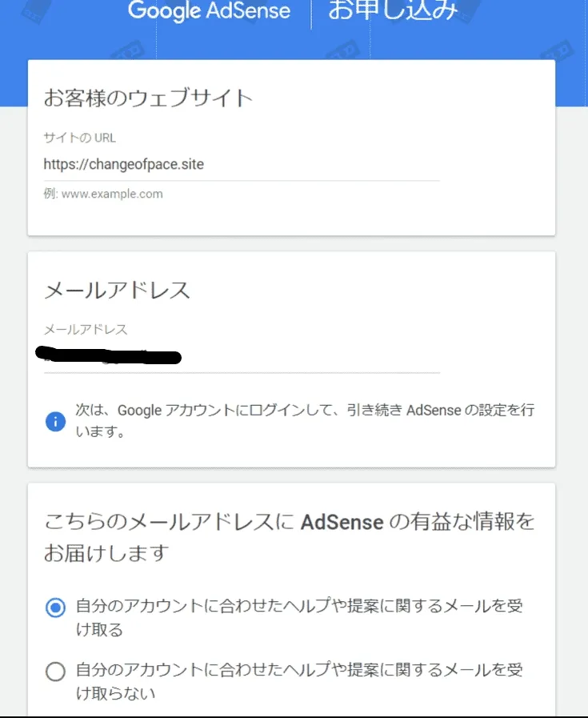Click the Google AdSense logo
The width and height of the screenshot is (588, 718).
coord(208,11)
